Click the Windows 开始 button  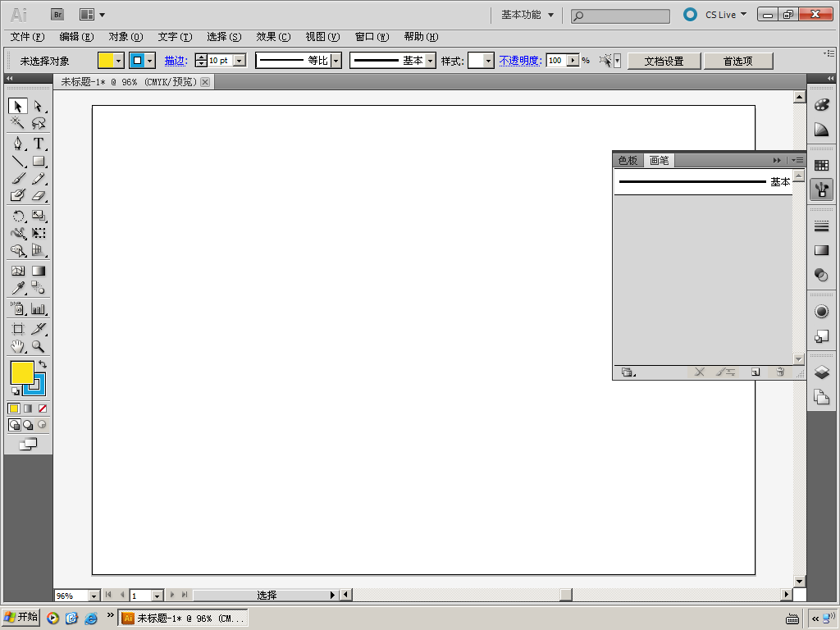21,617
